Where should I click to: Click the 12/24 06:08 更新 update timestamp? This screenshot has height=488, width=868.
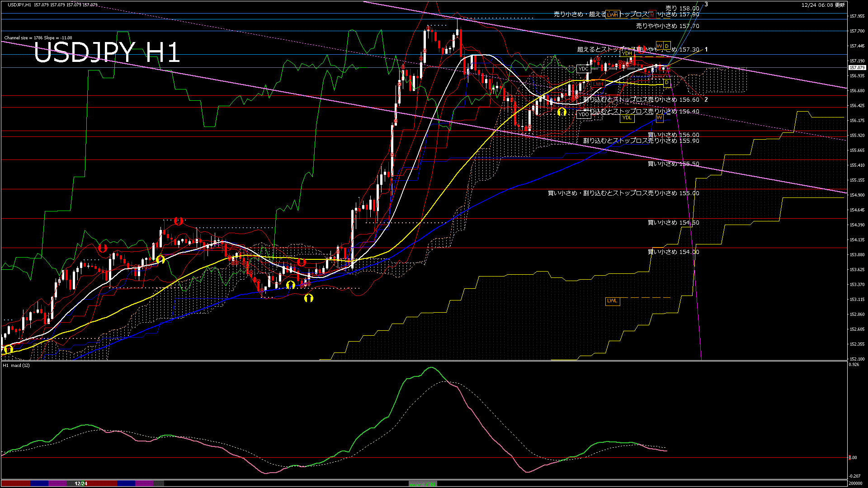(823, 5)
